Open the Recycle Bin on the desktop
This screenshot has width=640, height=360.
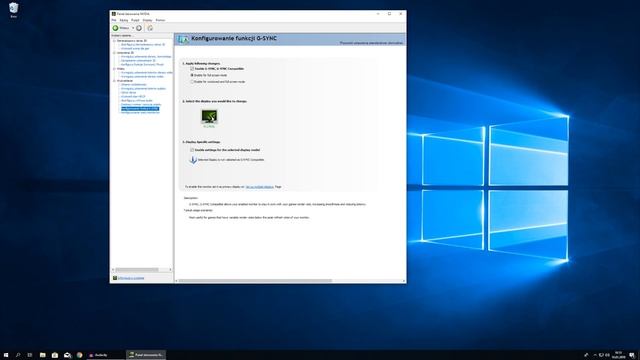[x=13, y=8]
